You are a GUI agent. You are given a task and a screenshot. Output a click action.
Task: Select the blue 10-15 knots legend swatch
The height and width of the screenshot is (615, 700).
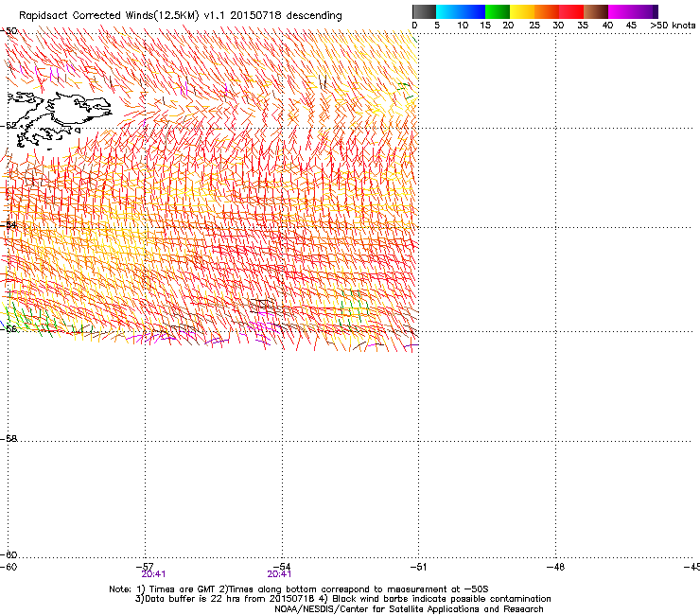[473, 11]
